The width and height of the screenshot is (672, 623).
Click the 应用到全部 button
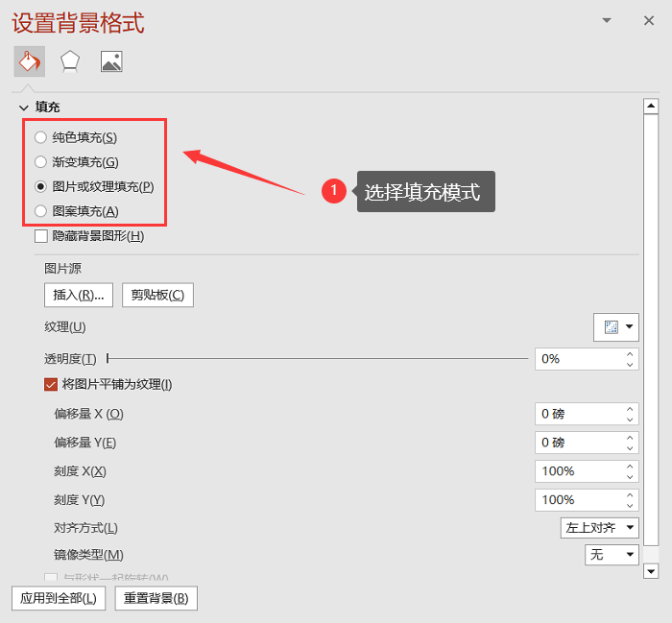[x=59, y=598]
